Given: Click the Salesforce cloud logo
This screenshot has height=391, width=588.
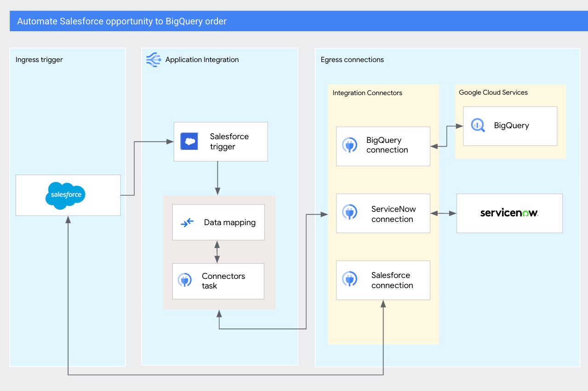Looking at the screenshot, I should (x=66, y=195).
